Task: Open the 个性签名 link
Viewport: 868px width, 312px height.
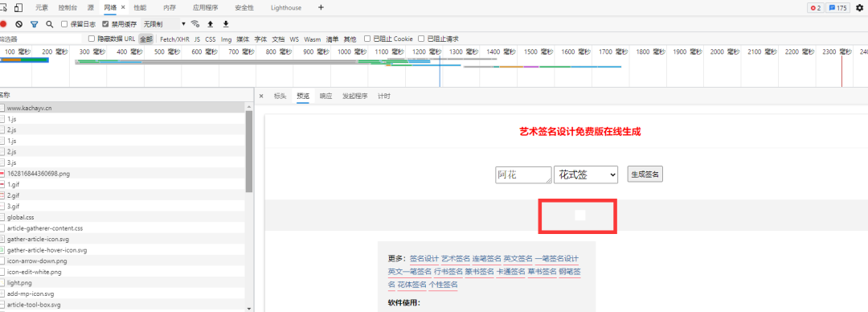Action: (x=444, y=285)
